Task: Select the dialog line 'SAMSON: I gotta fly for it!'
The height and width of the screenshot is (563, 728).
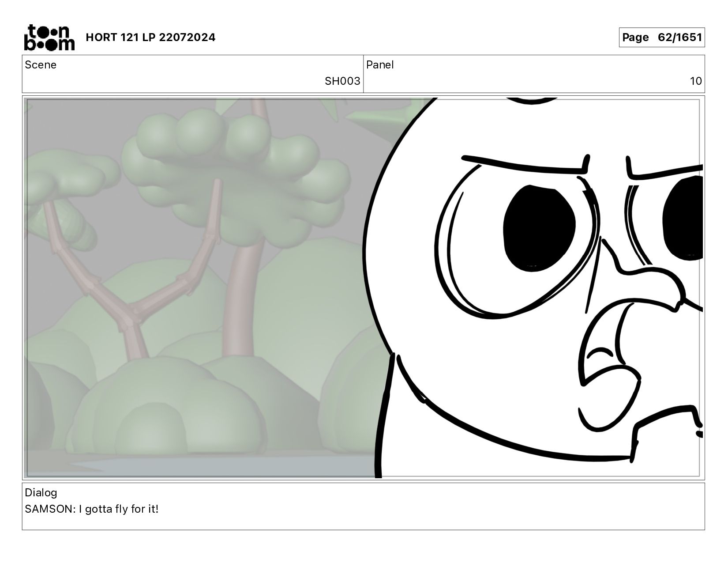Action: [92, 509]
